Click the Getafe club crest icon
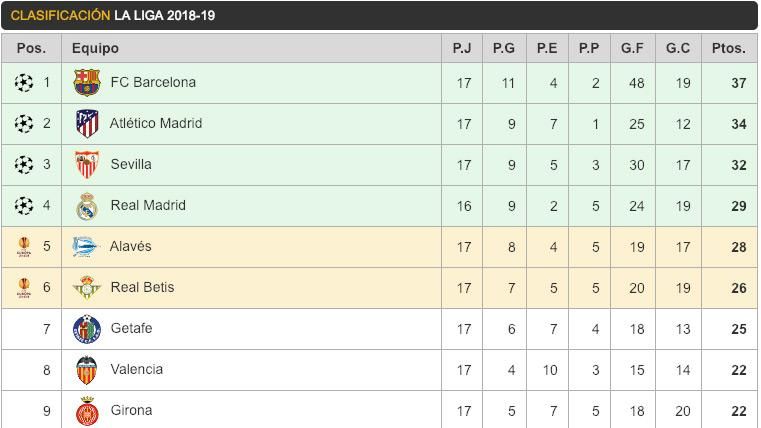761x428 pixels. [x=87, y=329]
